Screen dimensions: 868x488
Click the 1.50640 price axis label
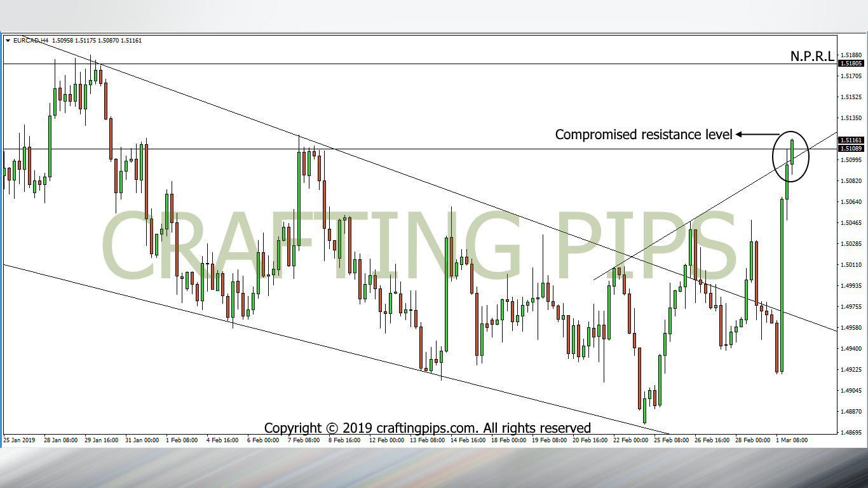(x=851, y=201)
